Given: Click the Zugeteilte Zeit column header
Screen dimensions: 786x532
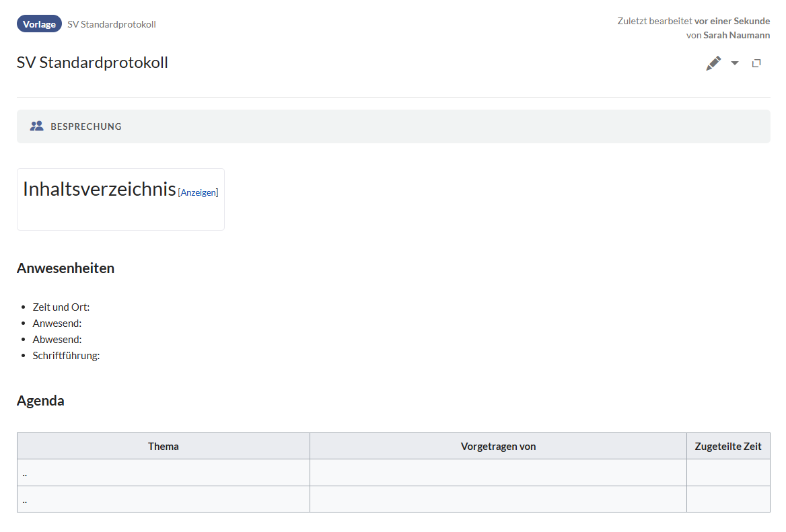Looking at the screenshot, I should (728, 446).
